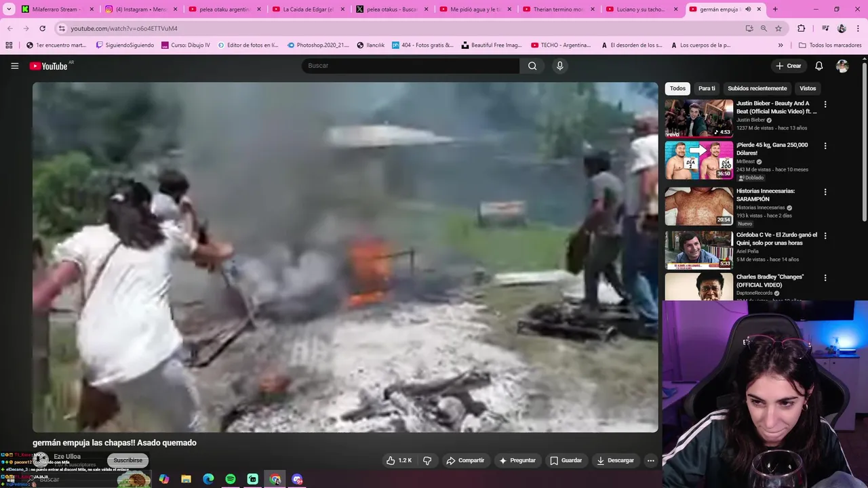The image size is (868, 488).
Task: Start voice search with the microphone icon
Action: tap(559, 66)
